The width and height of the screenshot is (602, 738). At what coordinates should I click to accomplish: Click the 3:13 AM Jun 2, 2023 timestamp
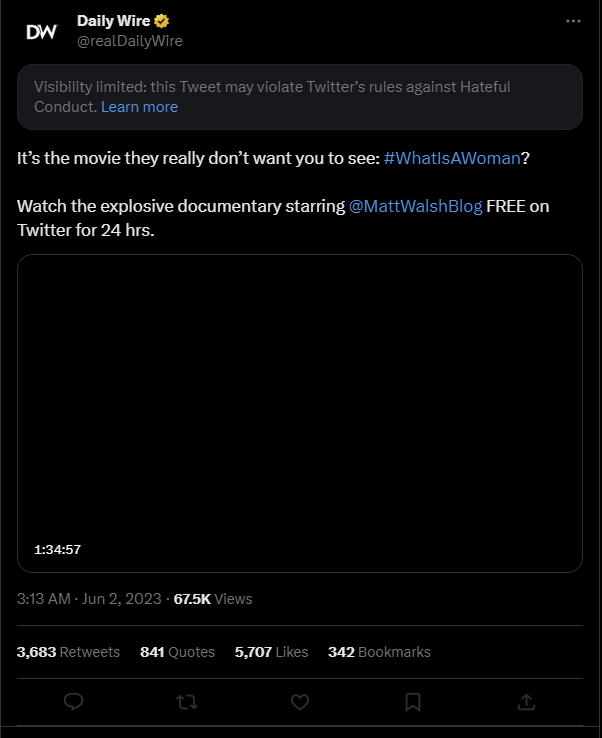(x=89, y=599)
